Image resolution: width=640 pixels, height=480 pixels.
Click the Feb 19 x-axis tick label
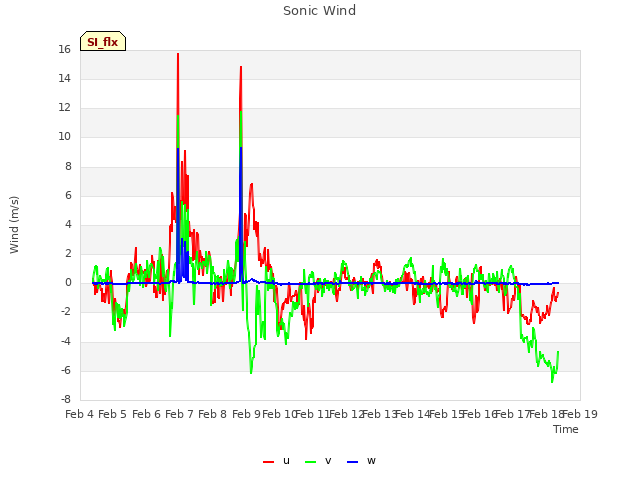pos(580,414)
